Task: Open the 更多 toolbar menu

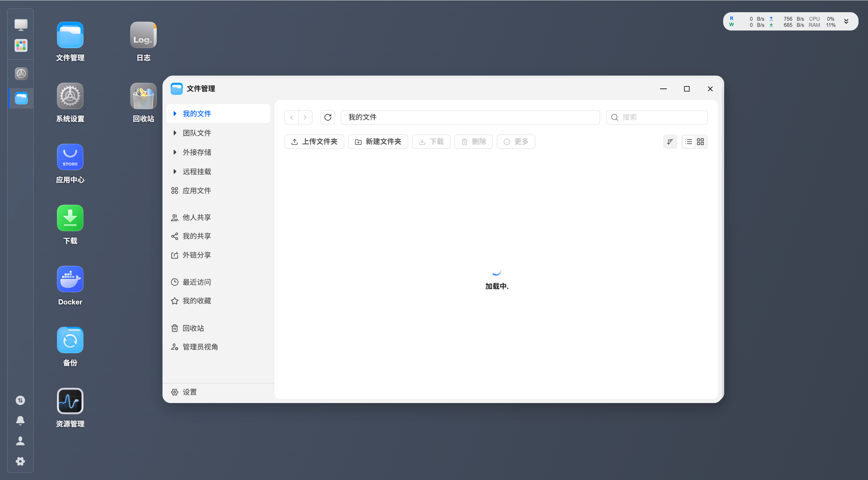Action: [x=516, y=142]
